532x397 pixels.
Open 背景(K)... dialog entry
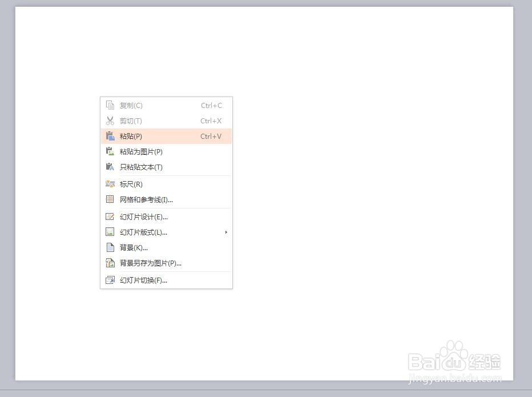[x=166, y=247]
